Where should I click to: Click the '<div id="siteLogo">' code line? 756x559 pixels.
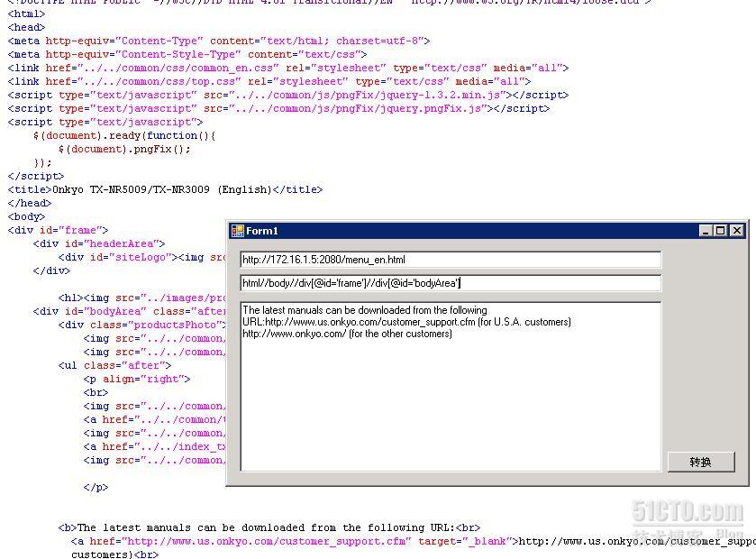(x=141, y=257)
